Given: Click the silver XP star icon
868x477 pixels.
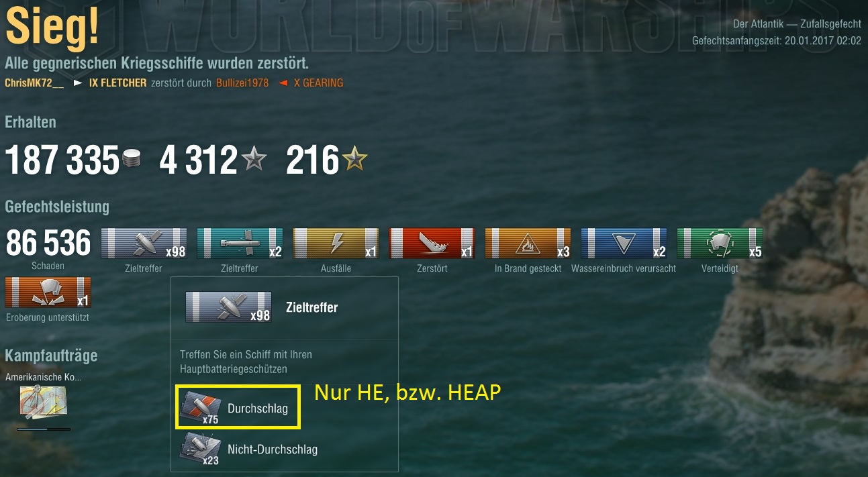Looking at the screenshot, I should [x=254, y=160].
